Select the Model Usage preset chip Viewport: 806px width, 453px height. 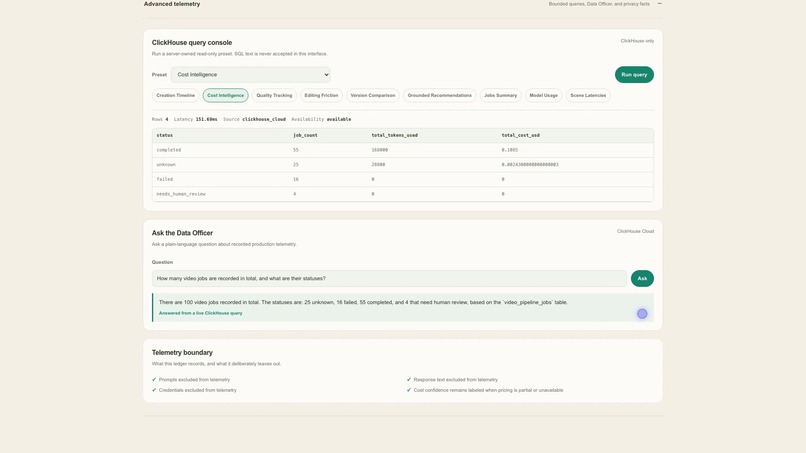[x=543, y=95]
